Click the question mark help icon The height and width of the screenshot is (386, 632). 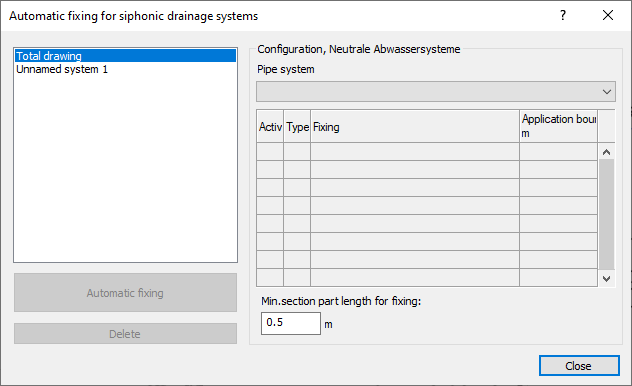pyautogui.click(x=563, y=15)
